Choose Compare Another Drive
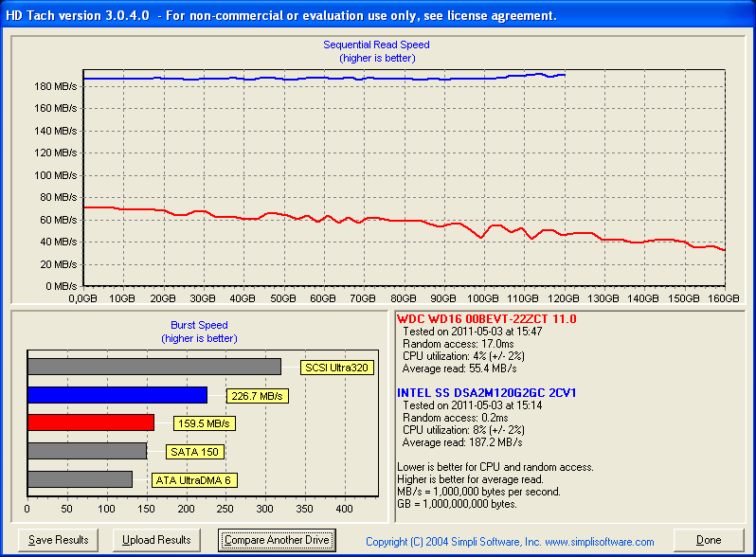Viewport: 756px width, 557px height. coord(277,540)
